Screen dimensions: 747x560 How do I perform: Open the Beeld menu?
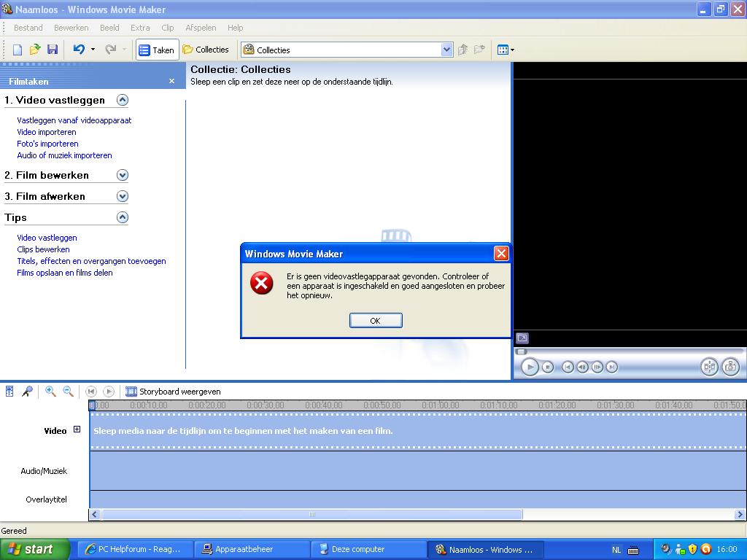coord(109,28)
